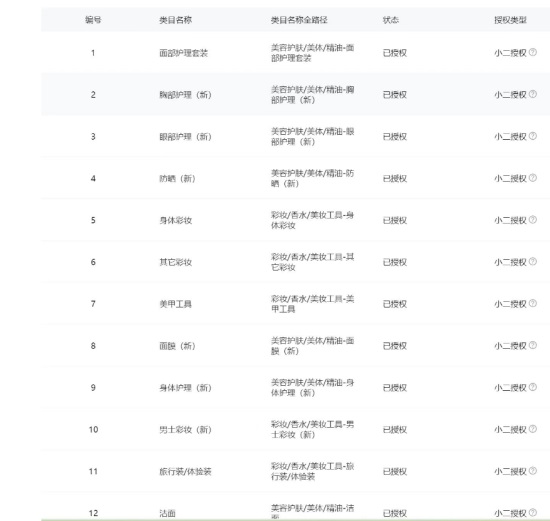Click help icon in row 6 其它彩妆
Screen dimensions: 550x521
(532, 261)
